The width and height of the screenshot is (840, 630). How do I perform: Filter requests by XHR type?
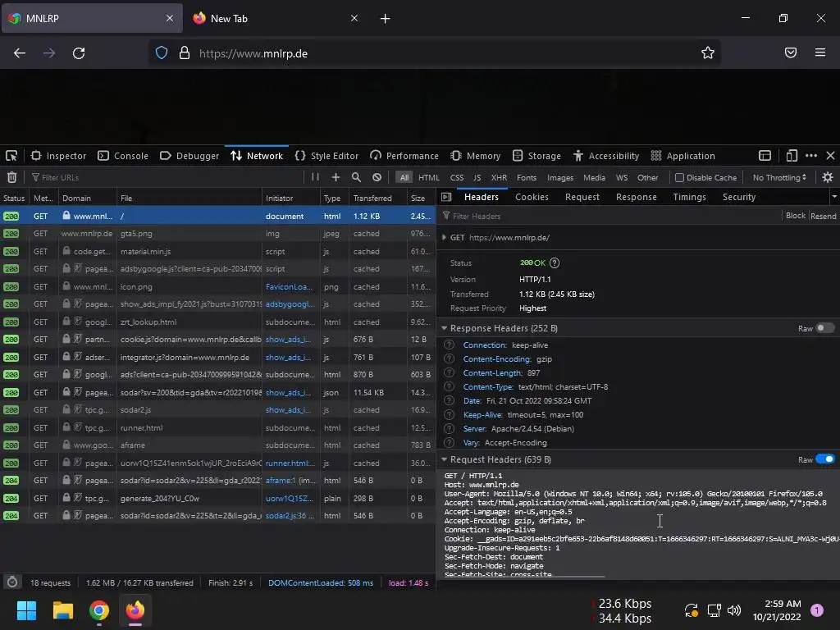pos(499,177)
